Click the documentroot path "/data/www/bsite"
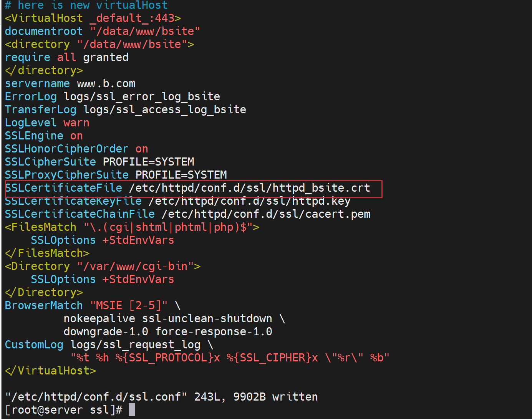532x419 pixels. 145,31
